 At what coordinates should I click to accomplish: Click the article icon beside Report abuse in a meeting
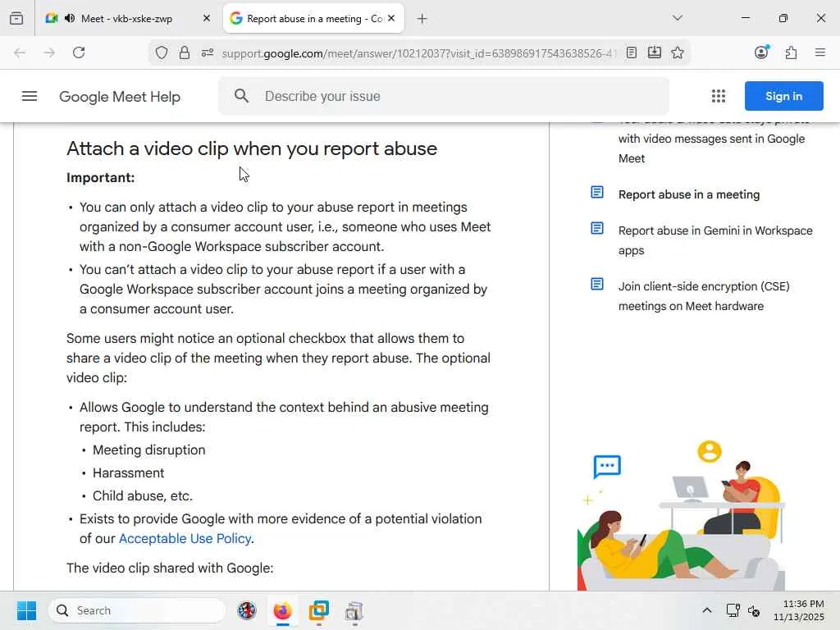coord(597,192)
